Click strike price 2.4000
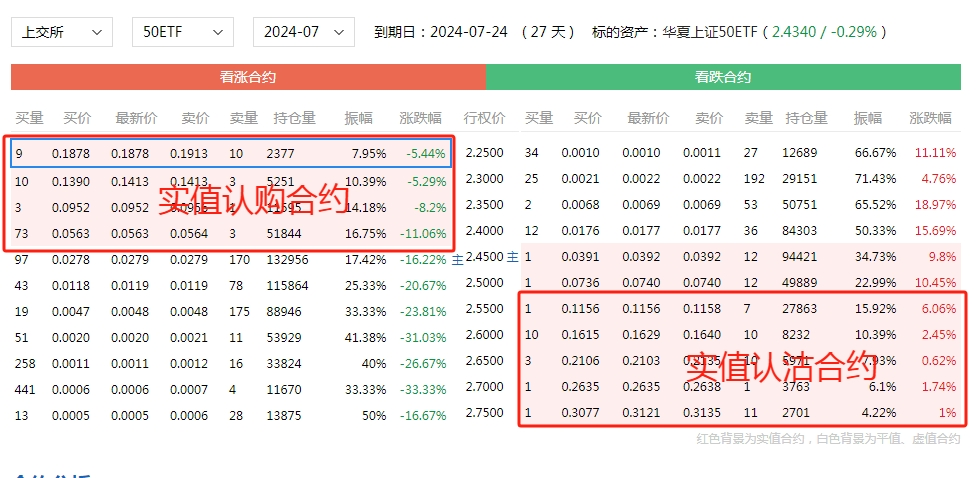 (484, 230)
